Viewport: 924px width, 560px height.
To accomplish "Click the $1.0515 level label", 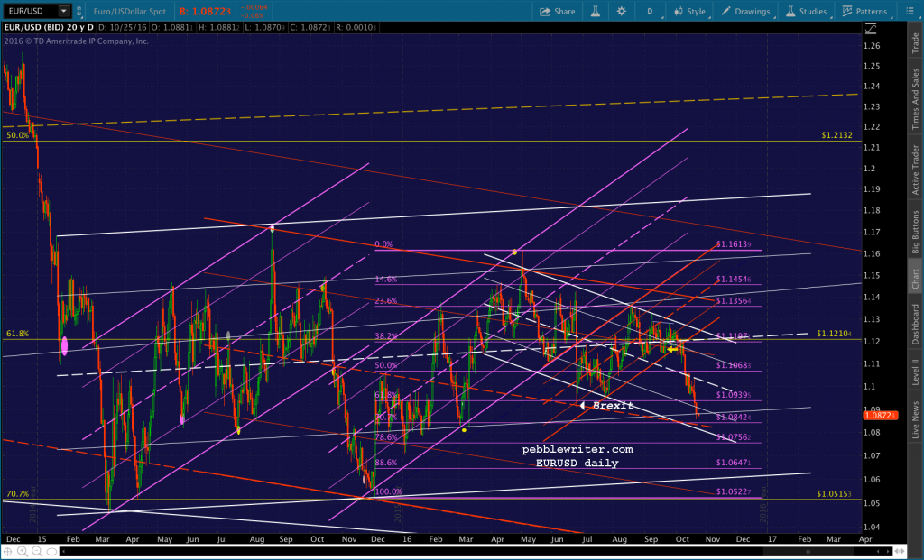I will tap(834, 494).
